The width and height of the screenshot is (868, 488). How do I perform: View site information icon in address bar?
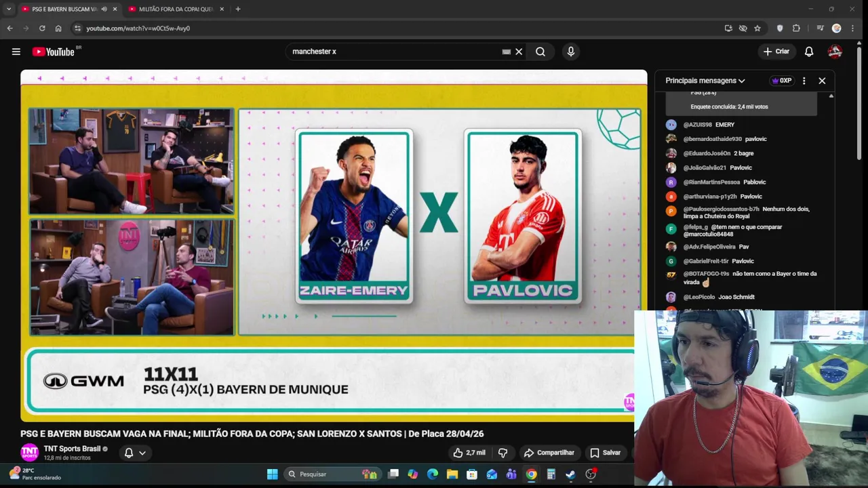[x=77, y=28]
